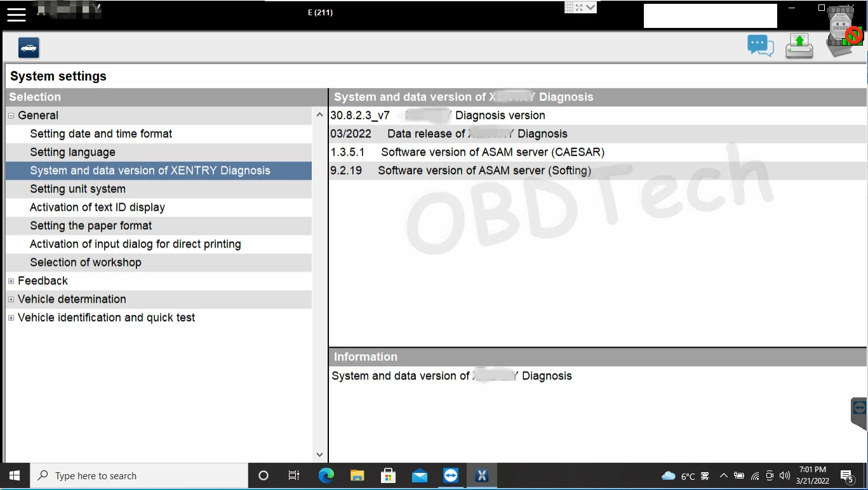
Task: Click the battery charging tray icon
Action: (739, 476)
